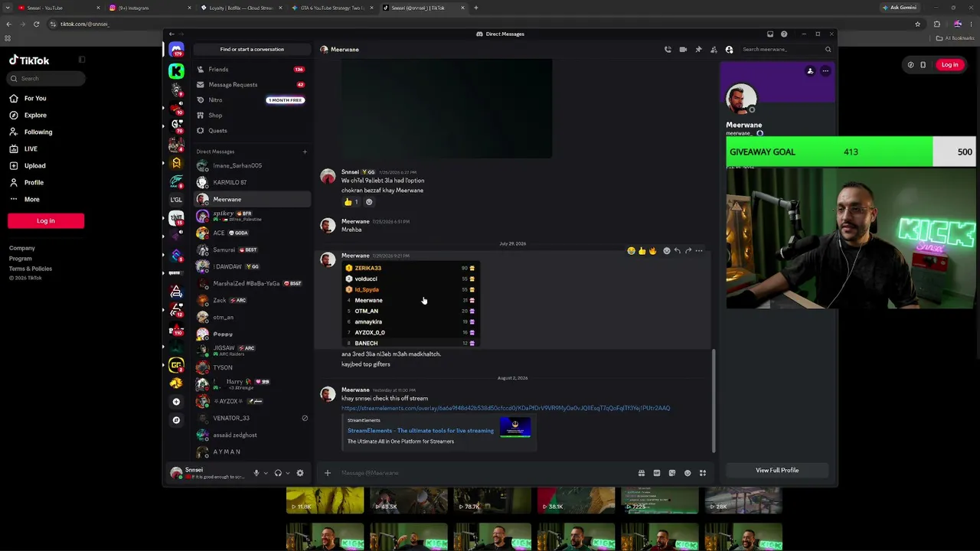The width and height of the screenshot is (980, 551).
Task: Click the StreamElements embed title link
Action: (420, 431)
